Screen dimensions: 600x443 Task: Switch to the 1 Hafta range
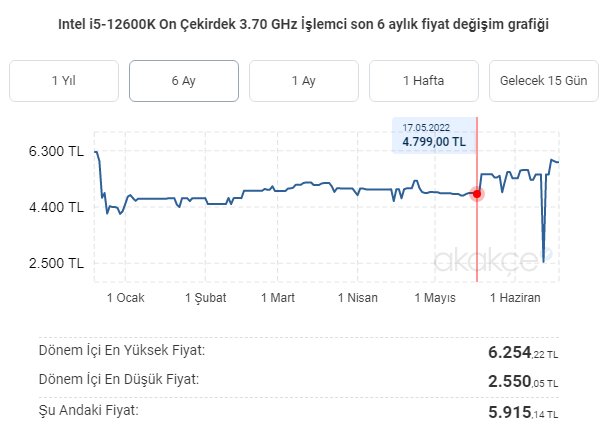(424, 81)
